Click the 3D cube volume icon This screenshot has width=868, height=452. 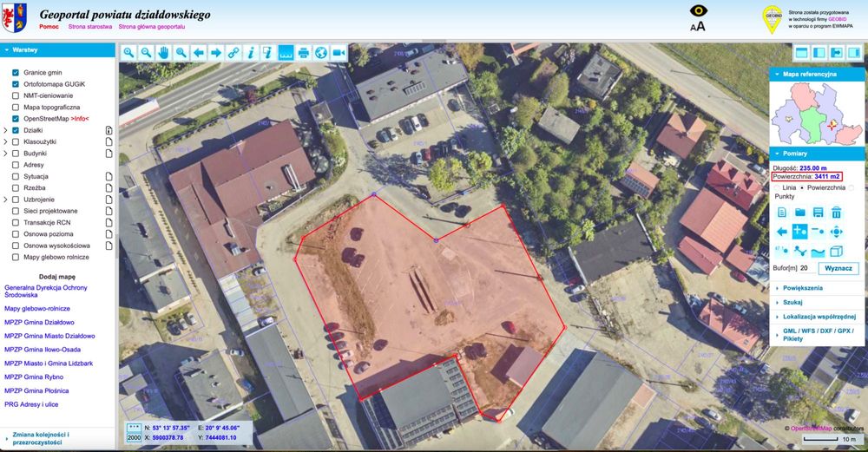click(x=837, y=252)
